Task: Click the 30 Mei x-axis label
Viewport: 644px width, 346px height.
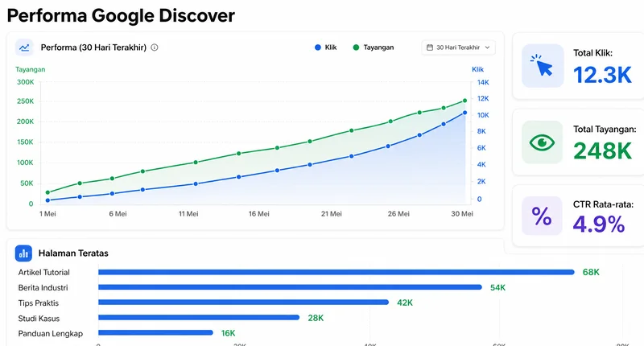Action: (462, 214)
